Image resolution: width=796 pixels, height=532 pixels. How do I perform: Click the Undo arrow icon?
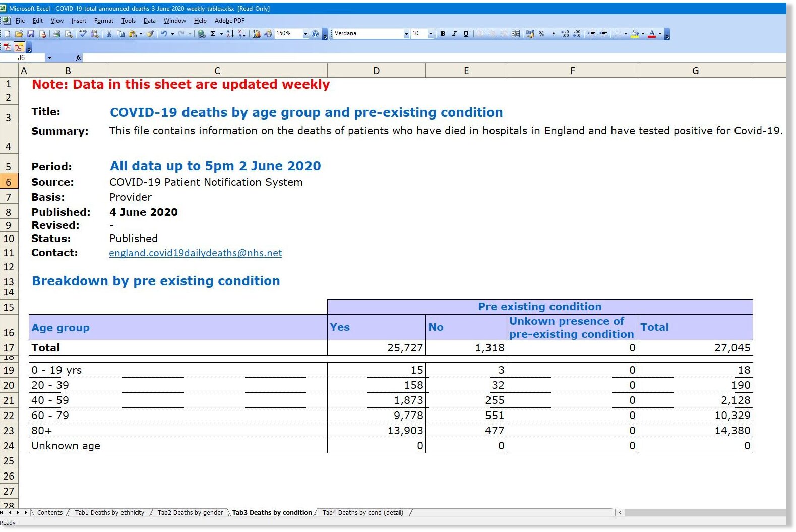point(164,34)
